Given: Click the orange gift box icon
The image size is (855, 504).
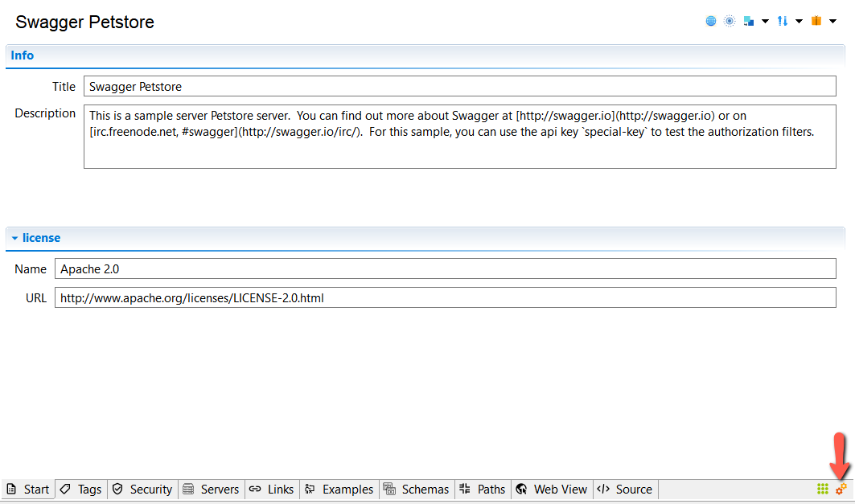Looking at the screenshot, I should [816, 21].
